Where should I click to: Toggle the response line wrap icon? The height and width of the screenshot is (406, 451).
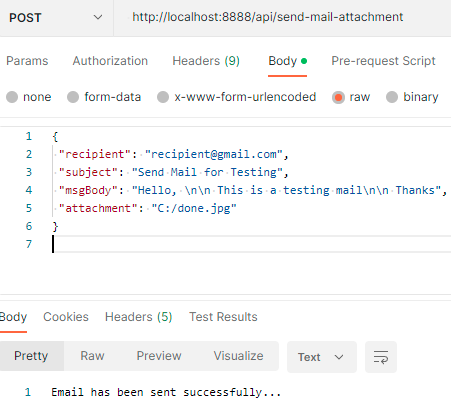point(381,357)
